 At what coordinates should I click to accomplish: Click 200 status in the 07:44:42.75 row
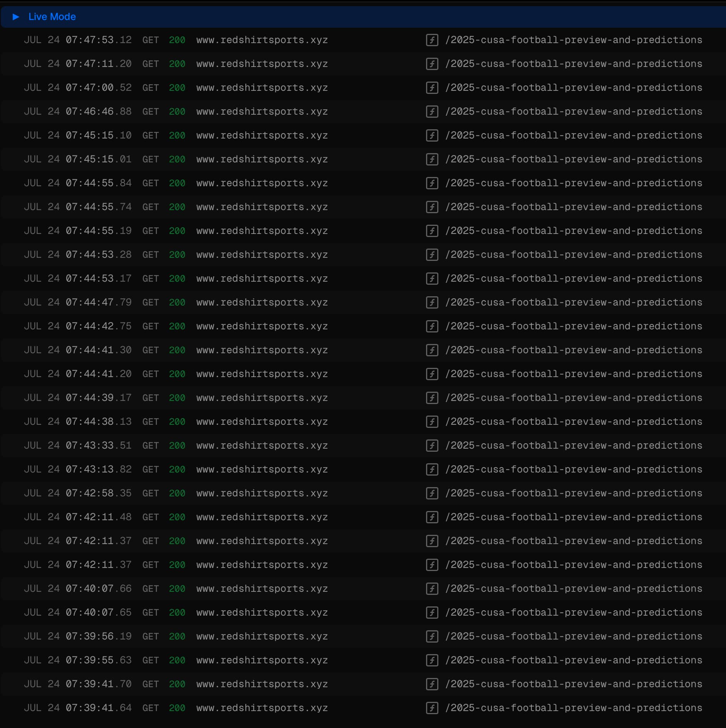pyautogui.click(x=177, y=326)
